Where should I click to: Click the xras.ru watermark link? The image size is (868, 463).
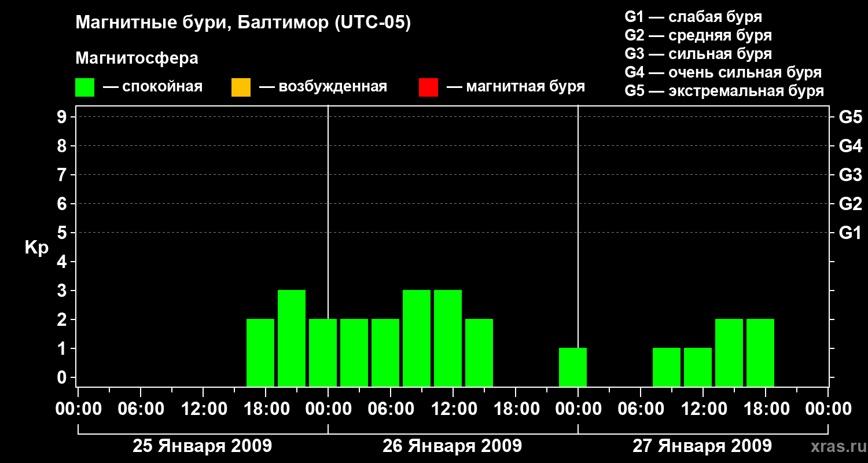click(836, 446)
